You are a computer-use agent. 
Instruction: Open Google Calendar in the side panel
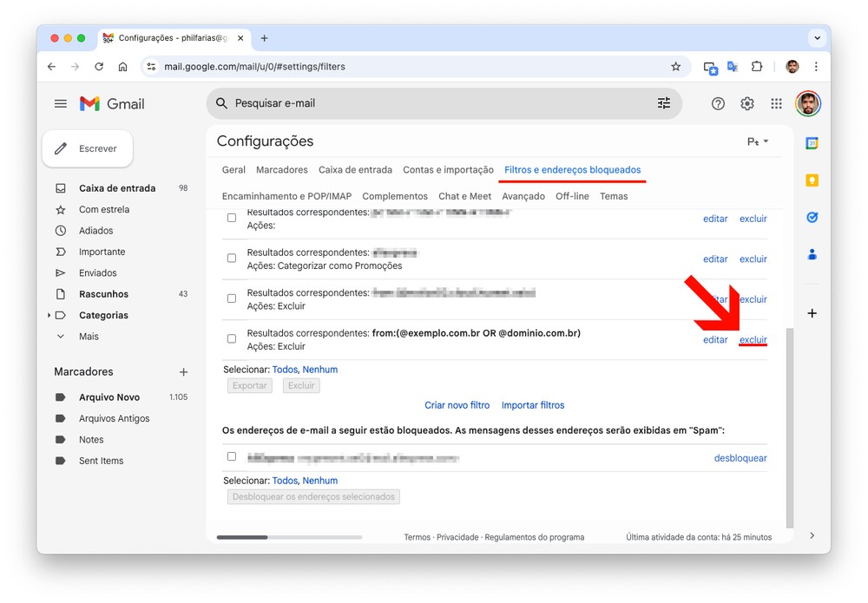click(x=812, y=143)
